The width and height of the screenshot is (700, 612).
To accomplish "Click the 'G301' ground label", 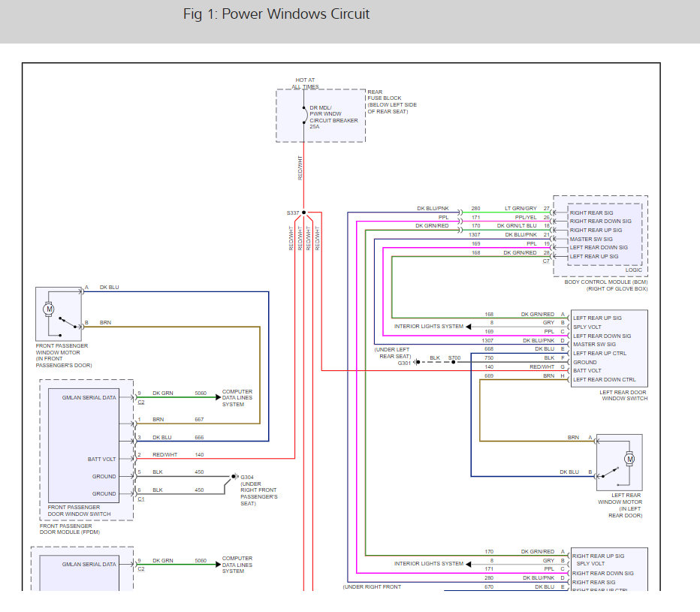I will coord(404,363).
